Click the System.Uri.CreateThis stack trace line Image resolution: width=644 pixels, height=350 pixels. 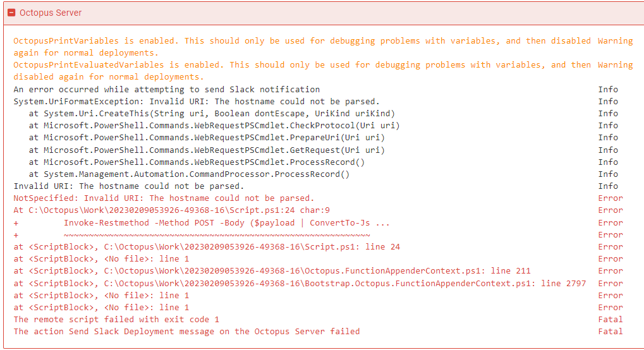[x=212, y=113]
